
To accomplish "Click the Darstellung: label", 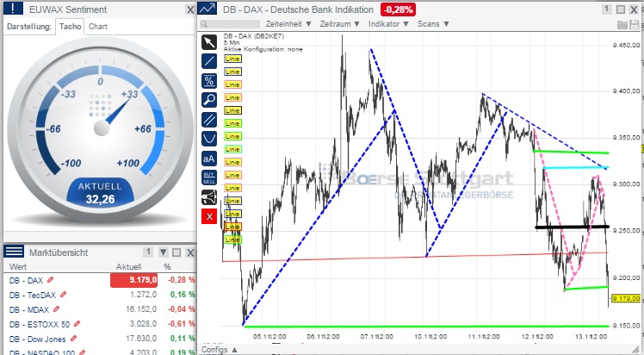I will pos(29,27).
